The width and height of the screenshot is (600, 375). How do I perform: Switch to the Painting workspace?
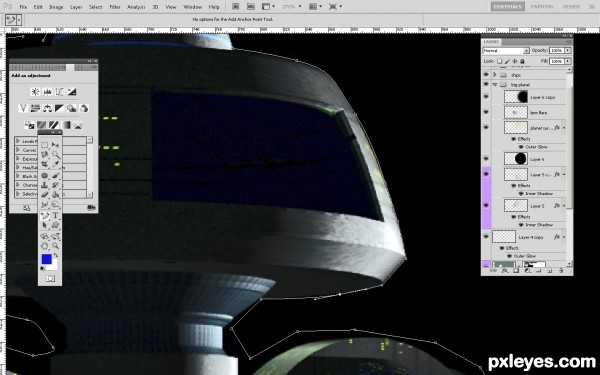pyautogui.click(x=542, y=7)
